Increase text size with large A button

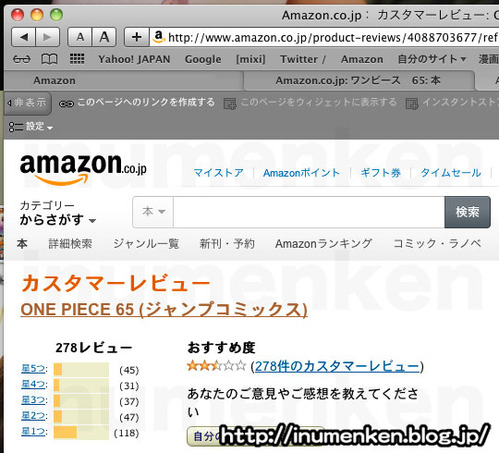(104, 37)
